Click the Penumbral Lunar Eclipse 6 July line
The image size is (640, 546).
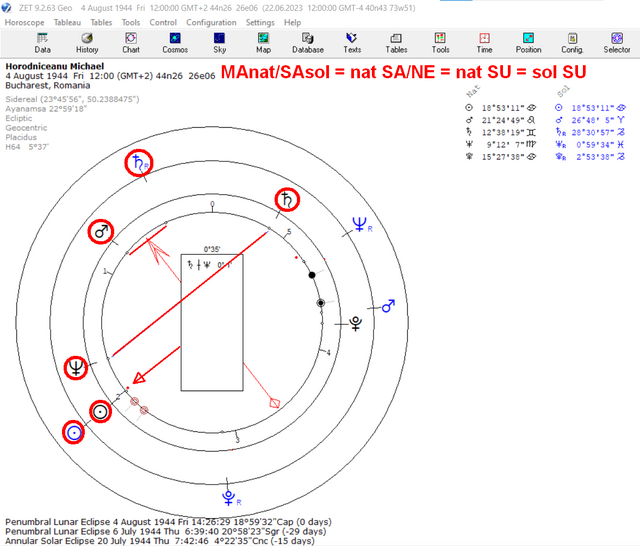pos(166,531)
